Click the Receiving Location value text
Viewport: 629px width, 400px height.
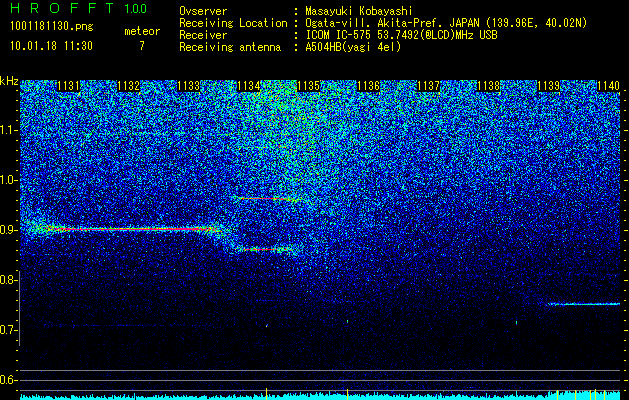[446, 23]
